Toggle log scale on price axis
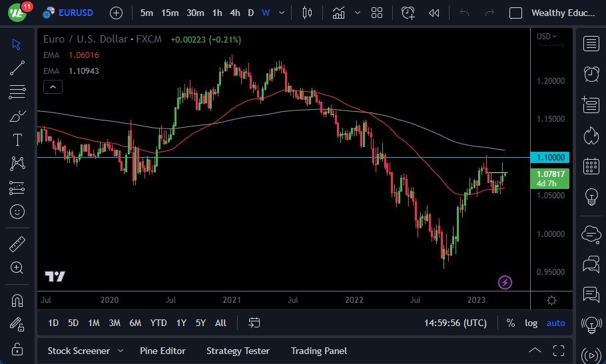The height and width of the screenshot is (364, 606). pyautogui.click(x=531, y=323)
